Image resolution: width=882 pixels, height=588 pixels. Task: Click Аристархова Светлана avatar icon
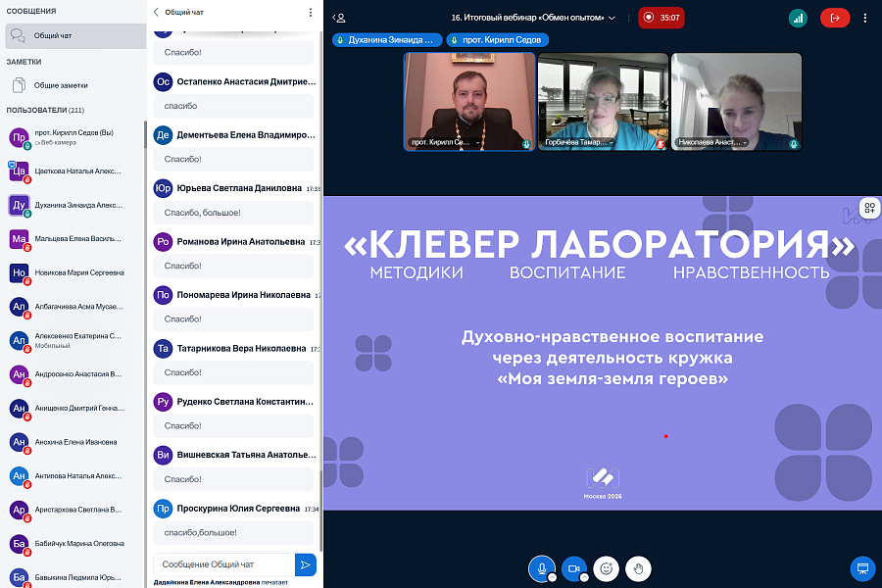coord(20,510)
